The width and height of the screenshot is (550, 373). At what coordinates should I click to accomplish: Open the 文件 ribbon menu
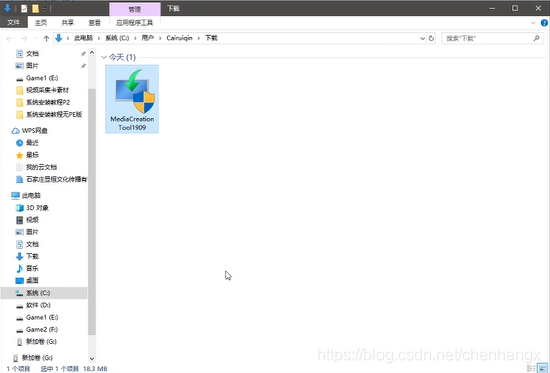pos(13,22)
